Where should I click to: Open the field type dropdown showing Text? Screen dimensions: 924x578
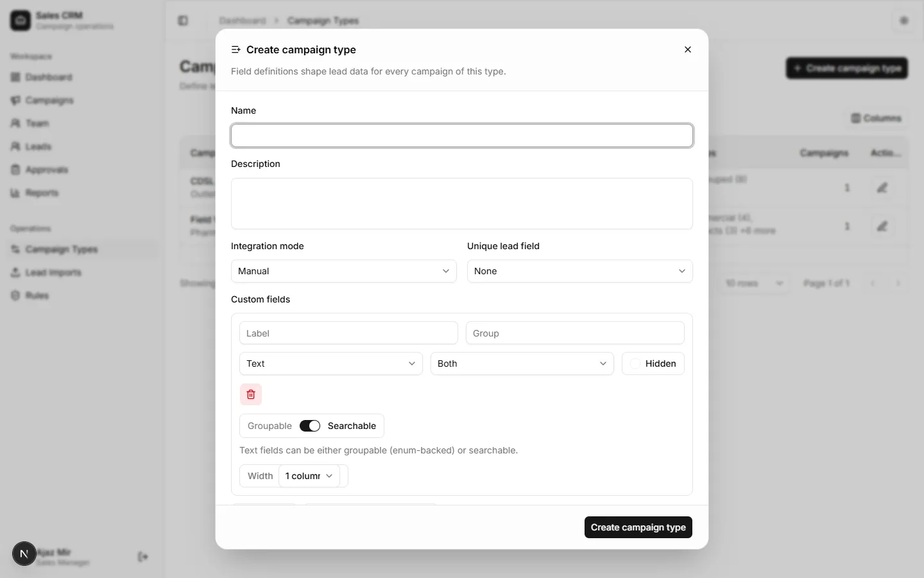[x=331, y=363]
